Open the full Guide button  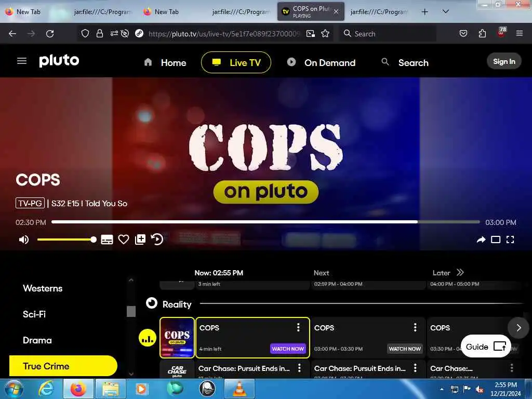486,347
